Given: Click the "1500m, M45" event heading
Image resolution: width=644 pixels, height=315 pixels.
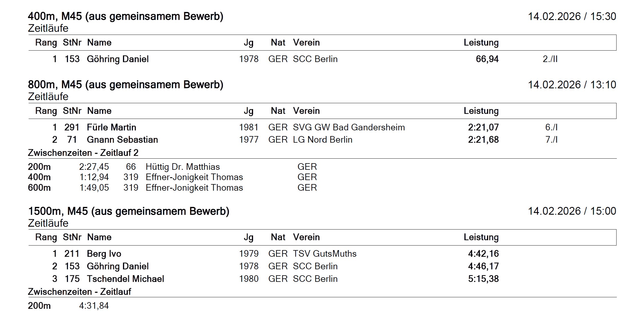Looking at the screenshot, I should click(x=128, y=211).
